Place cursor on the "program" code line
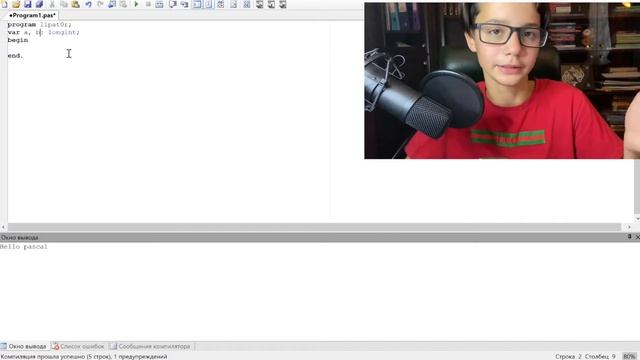This screenshot has width=640, height=360. [x=39, y=24]
